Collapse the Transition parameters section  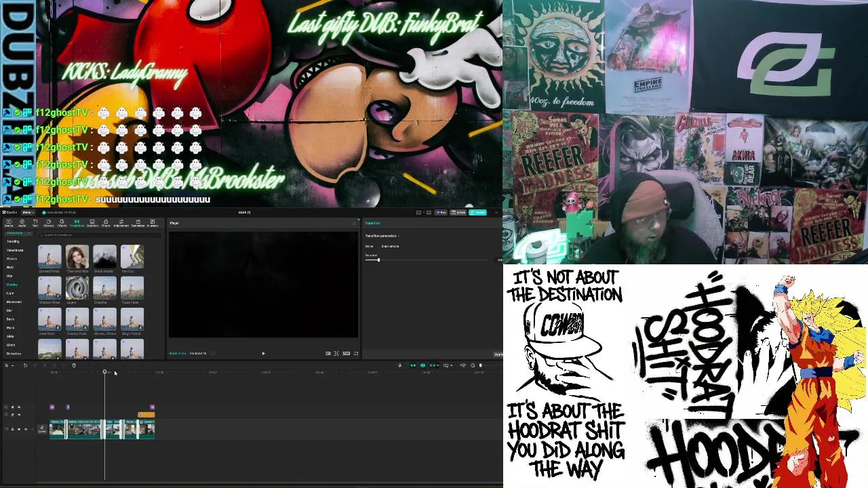click(399, 236)
